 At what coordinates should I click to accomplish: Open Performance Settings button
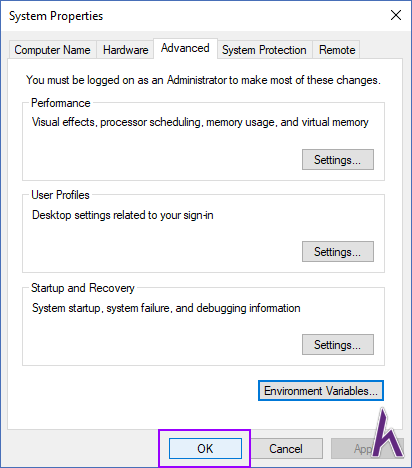338,160
